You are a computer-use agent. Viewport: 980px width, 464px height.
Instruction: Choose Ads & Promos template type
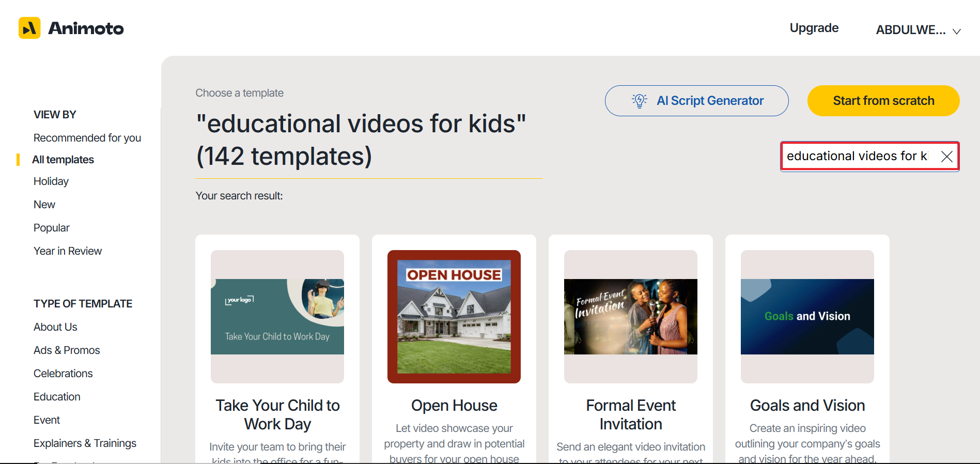[x=67, y=350]
